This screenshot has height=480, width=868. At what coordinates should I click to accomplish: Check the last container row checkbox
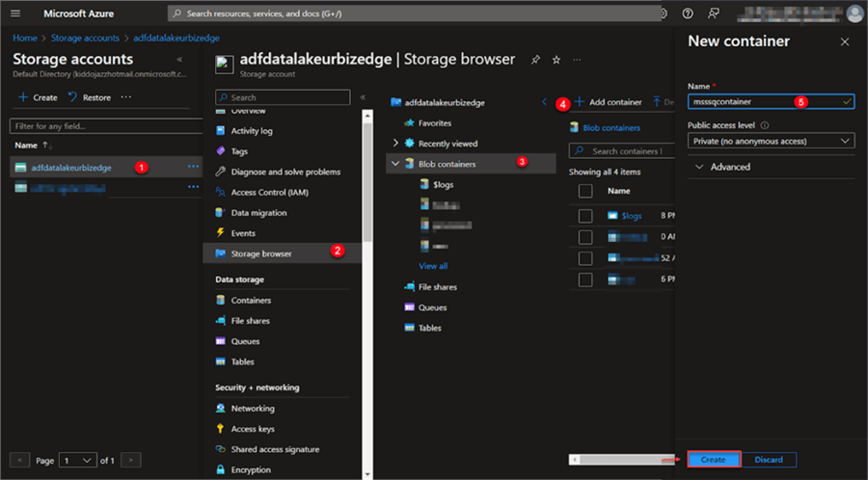click(x=584, y=280)
